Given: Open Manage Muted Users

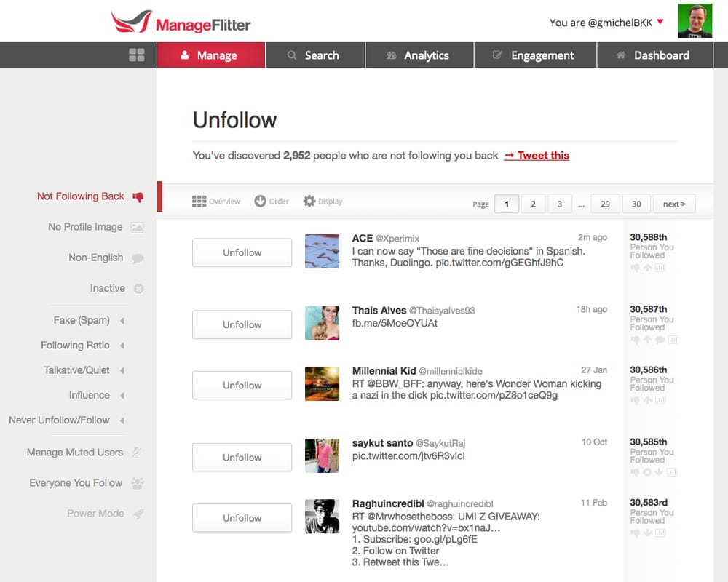Looking at the screenshot, I should [x=75, y=452].
